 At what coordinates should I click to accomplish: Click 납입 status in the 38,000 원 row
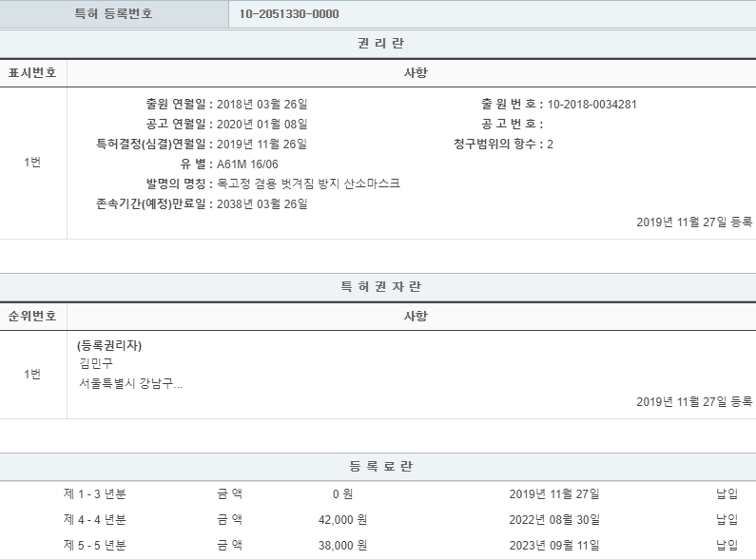tap(727, 545)
